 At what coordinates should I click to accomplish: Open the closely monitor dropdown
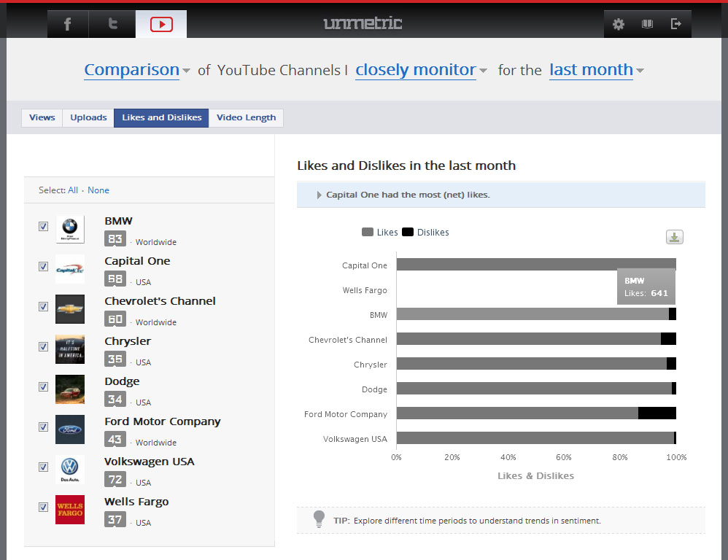click(x=421, y=70)
